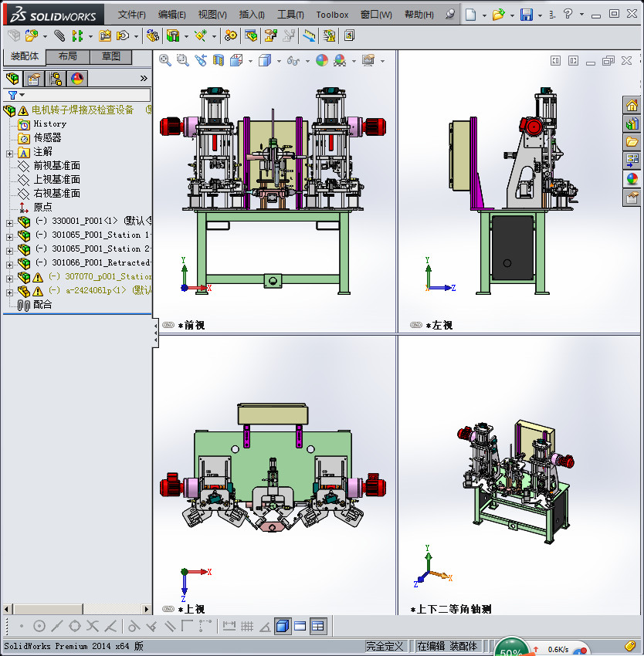Open the 工具(T) menu
Viewport: 644px width, 656px height.
[x=290, y=15]
